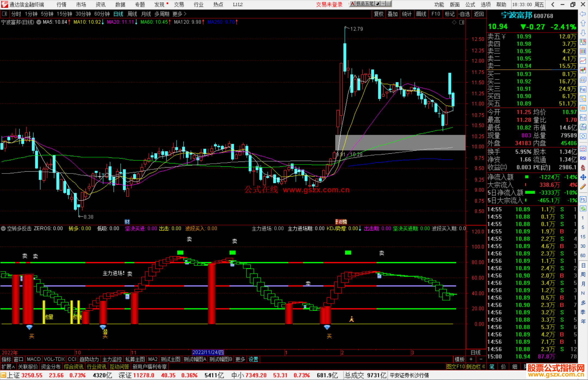Screen dimensions: 588x380
Task: Toggle the small square left of 分时
Action: [x=5, y=14]
